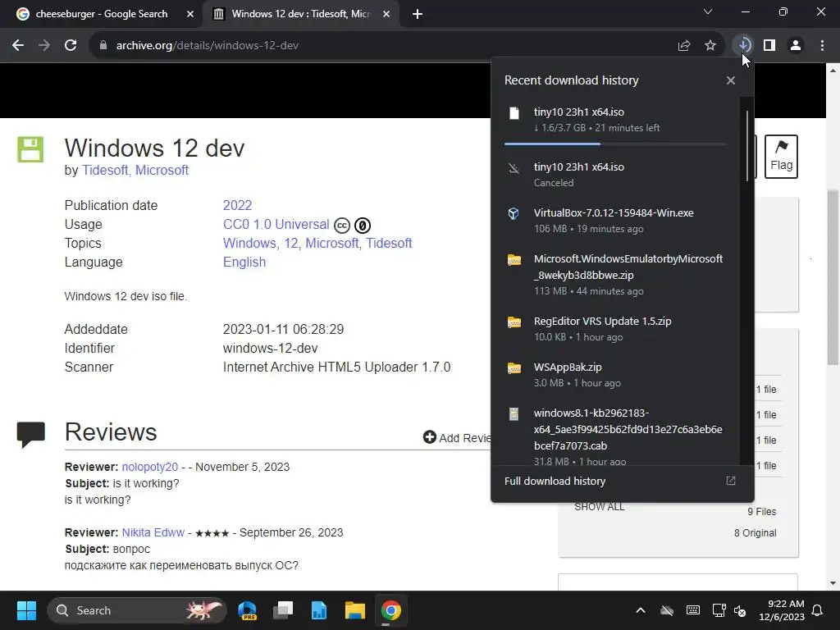Open a new browser tab
The image size is (840, 630).
pyautogui.click(x=418, y=15)
